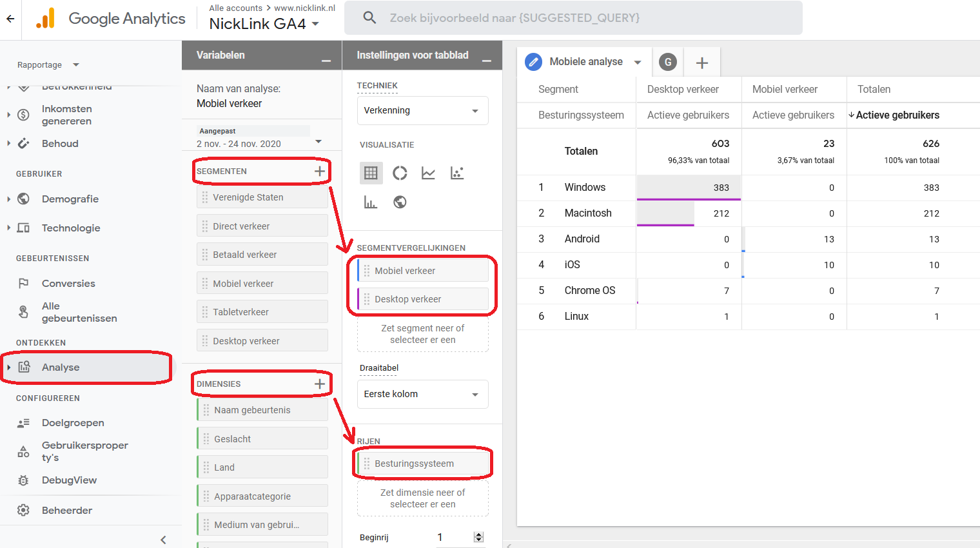Choose the scatter plot visualization
This screenshot has height=548, width=980.
pyautogui.click(x=457, y=173)
